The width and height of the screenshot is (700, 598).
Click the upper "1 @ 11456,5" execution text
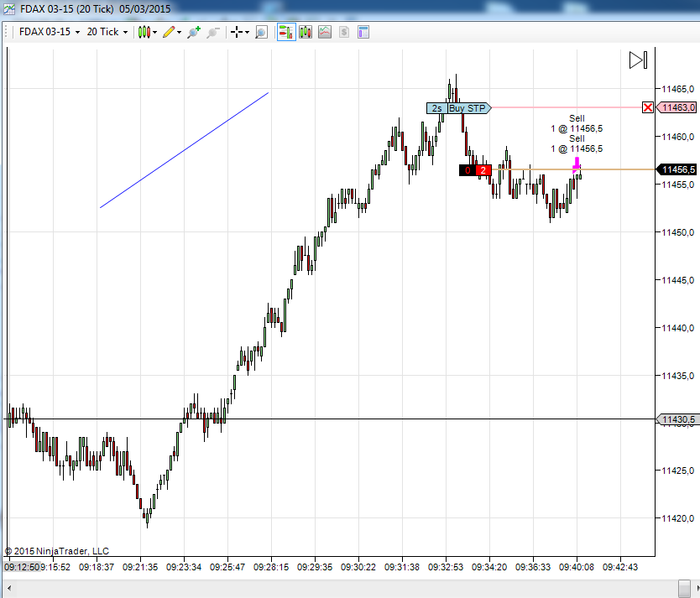click(577, 129)
